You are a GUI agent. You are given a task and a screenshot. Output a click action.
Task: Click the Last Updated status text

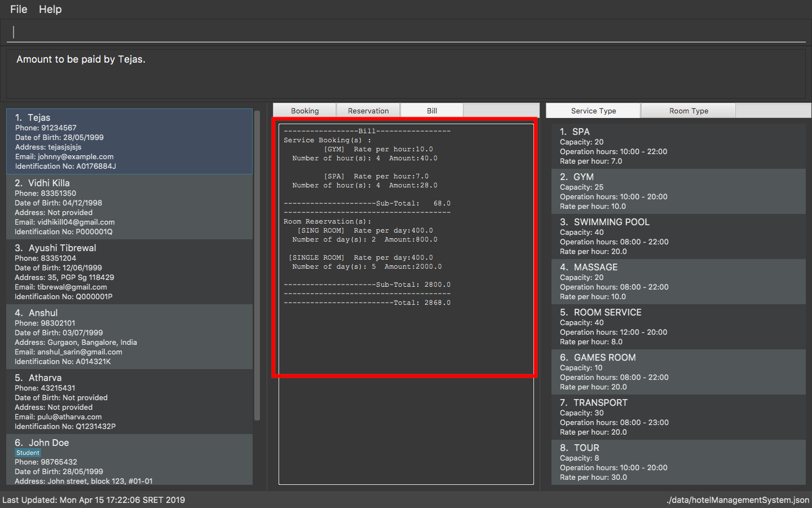click(x=94, y=500)
